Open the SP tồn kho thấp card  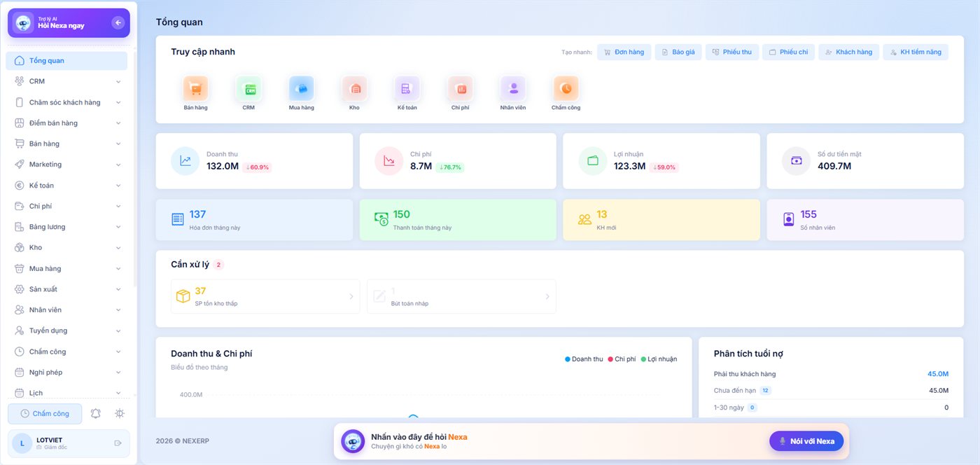[x=265, y=296]
